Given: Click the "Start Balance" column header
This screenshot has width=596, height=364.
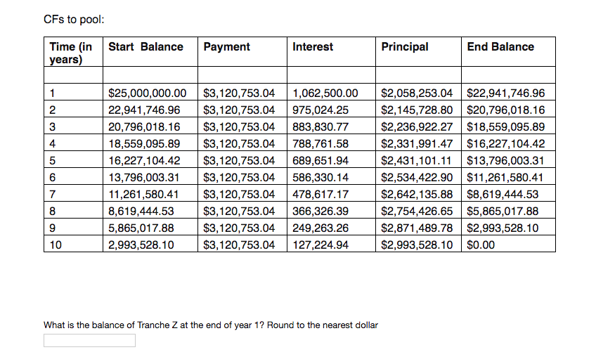Looking at the screenshot, I should tap(145, 47).
